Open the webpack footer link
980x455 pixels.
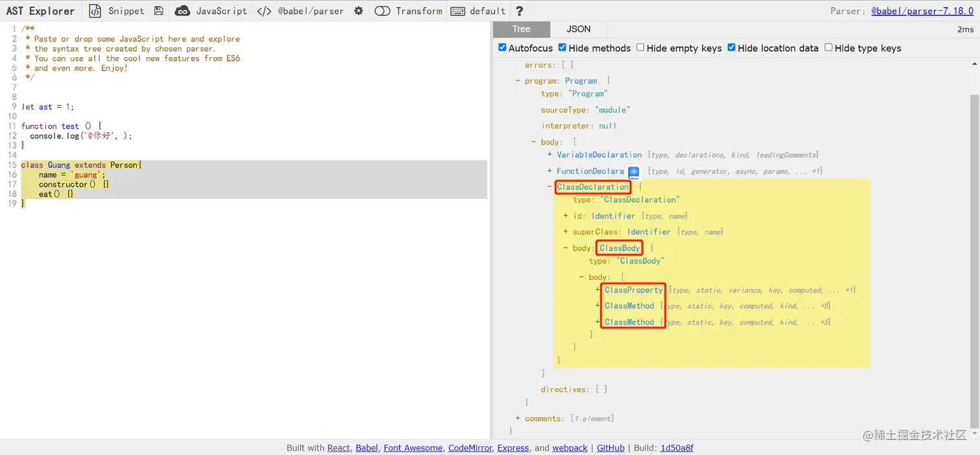click(x=570, y=448)
